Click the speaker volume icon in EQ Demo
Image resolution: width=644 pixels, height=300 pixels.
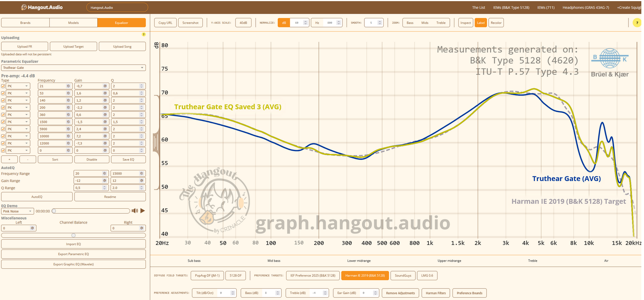pyautogui.click(x=134, y=211)
